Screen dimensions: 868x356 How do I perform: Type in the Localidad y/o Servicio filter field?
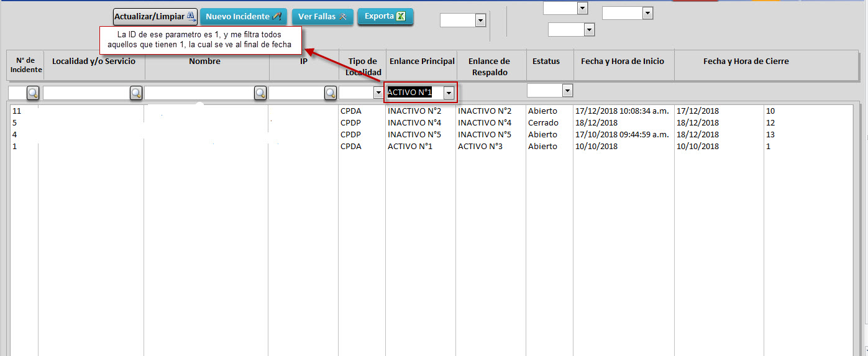(x=86, y=93)
